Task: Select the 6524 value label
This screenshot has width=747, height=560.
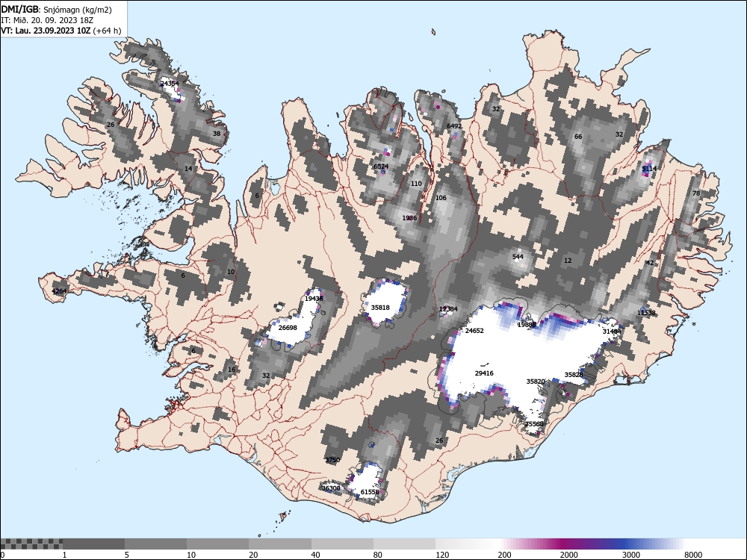Action: (381, 167)
